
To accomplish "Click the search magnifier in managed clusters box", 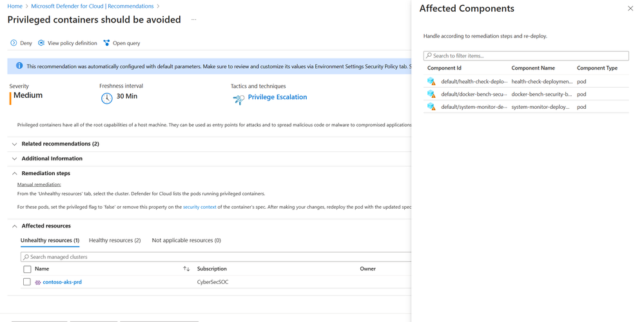I will 26,257.
